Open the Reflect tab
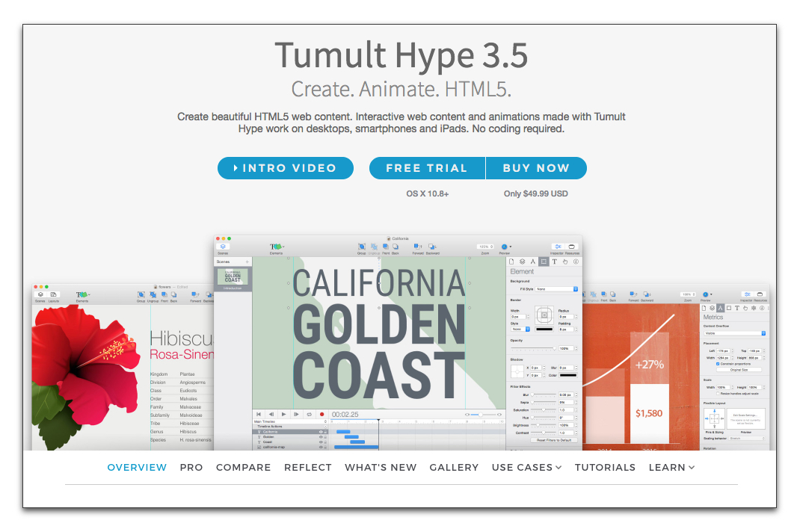 click(307, 467)
